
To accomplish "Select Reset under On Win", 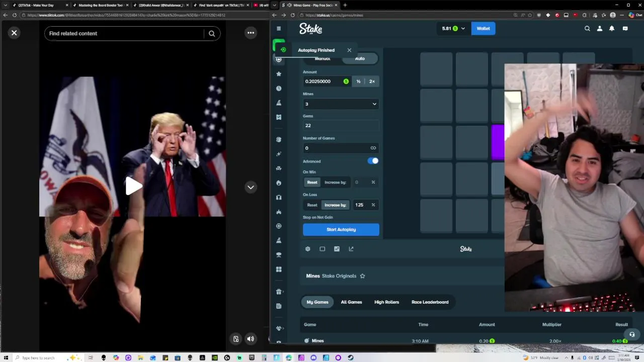I will coord(312,182).
